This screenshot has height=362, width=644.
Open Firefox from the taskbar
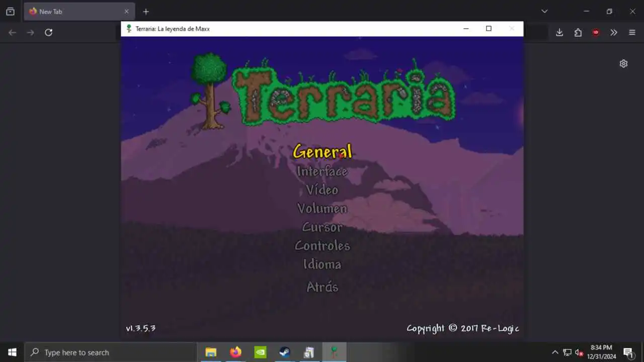coord(235,352)
